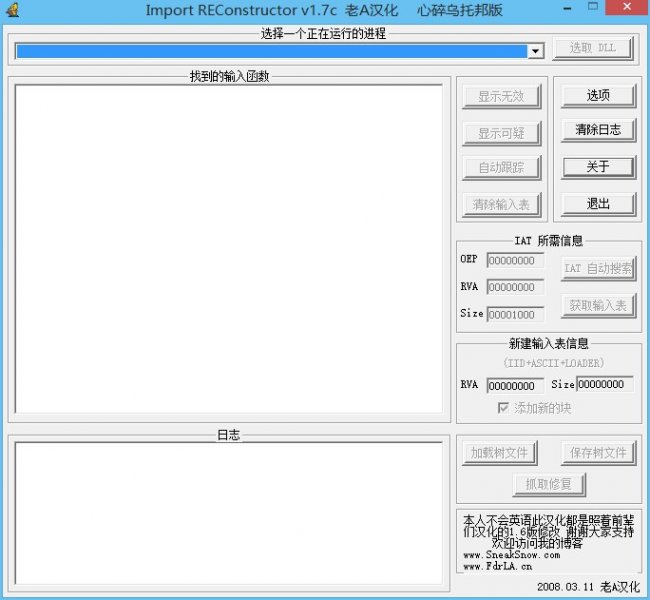Image resolution: width=650 pixels, height=600 pixels.
Task: Click the 抓取修复 button
Action: click(x=549, y=484)
